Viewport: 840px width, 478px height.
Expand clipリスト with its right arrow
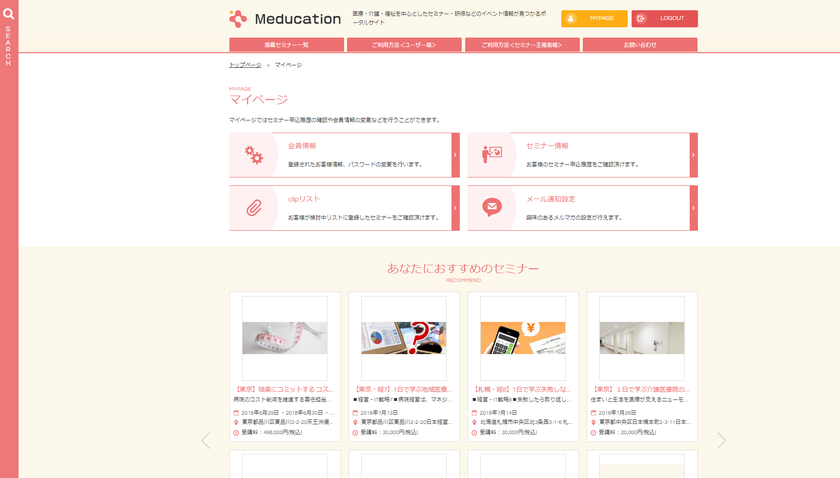455,208
